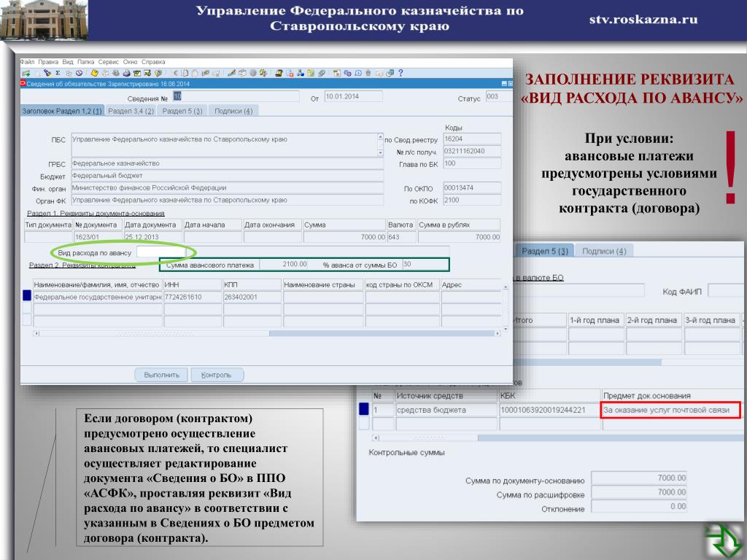
Task: Open the Вид menu
Action: coord(68,62)
